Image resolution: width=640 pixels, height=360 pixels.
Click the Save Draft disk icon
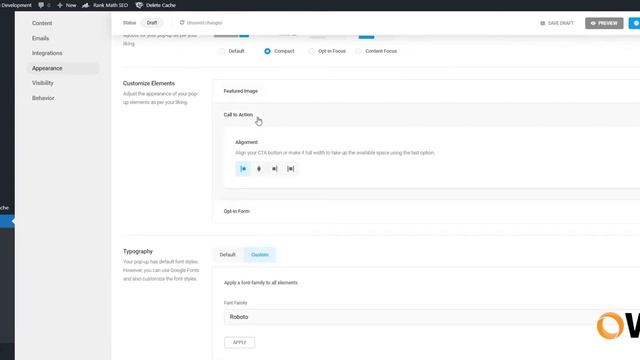coord(542,23)
